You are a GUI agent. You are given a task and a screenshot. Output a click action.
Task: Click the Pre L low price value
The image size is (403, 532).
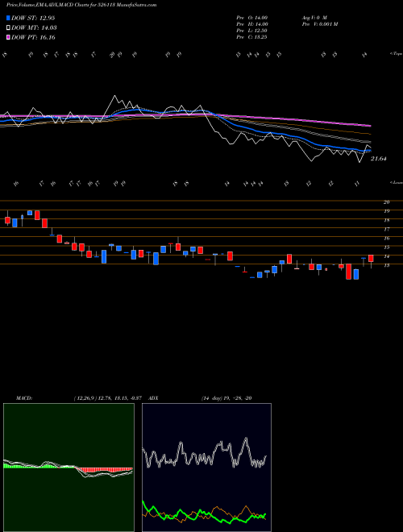pyautogui.click(x=252, y=31)
